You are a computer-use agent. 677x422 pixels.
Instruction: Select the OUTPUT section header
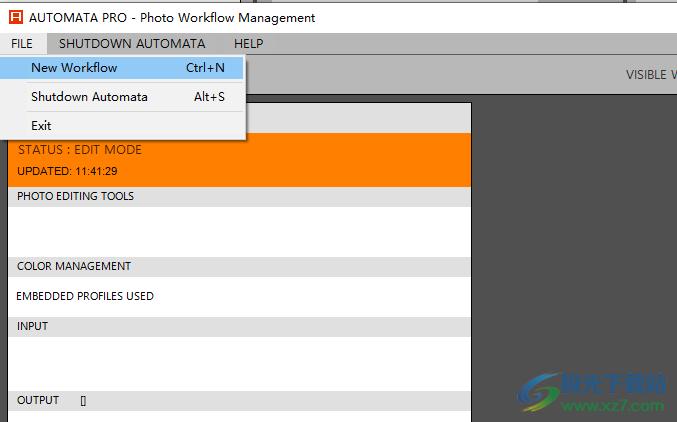(x=38, y=400)
